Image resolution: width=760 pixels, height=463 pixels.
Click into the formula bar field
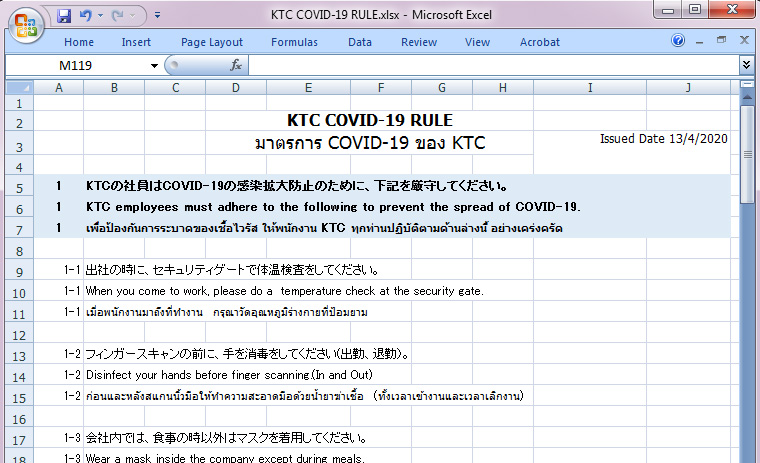493,65
